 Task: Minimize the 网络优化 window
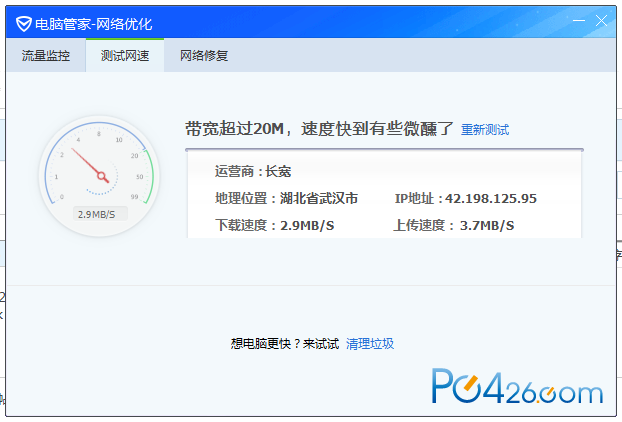point(579,20)
